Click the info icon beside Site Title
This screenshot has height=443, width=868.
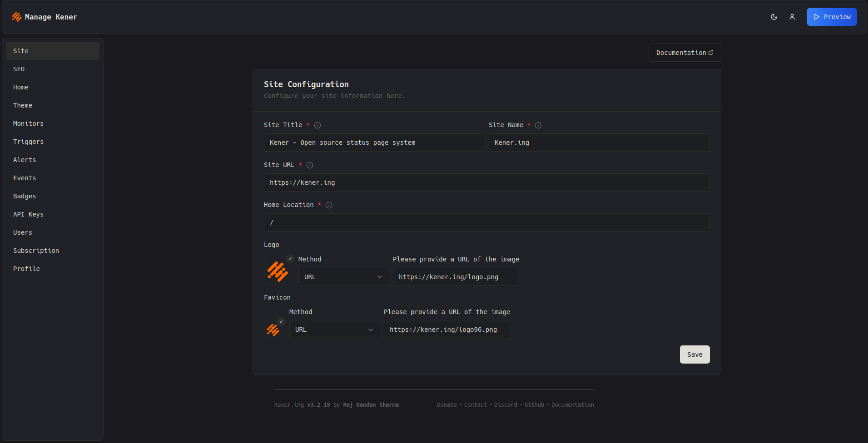point(317,125)
